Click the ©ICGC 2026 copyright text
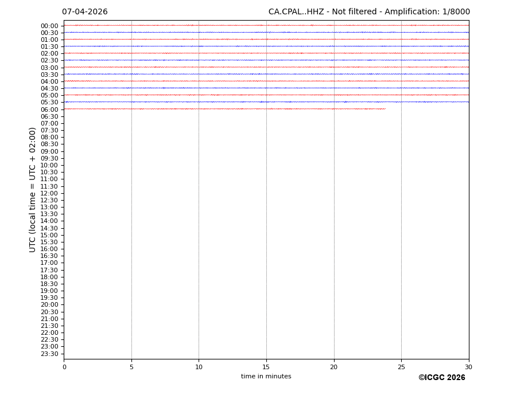 point(441,378)
